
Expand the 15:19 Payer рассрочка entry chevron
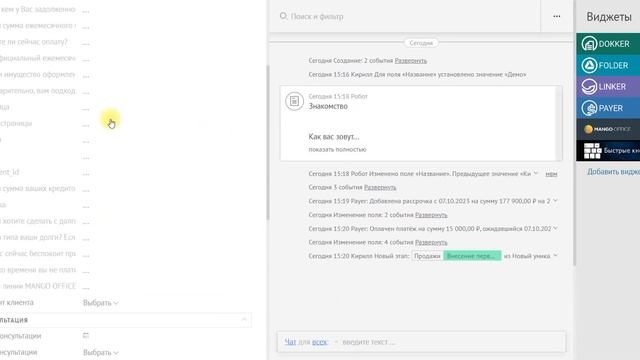pos(555,201)
